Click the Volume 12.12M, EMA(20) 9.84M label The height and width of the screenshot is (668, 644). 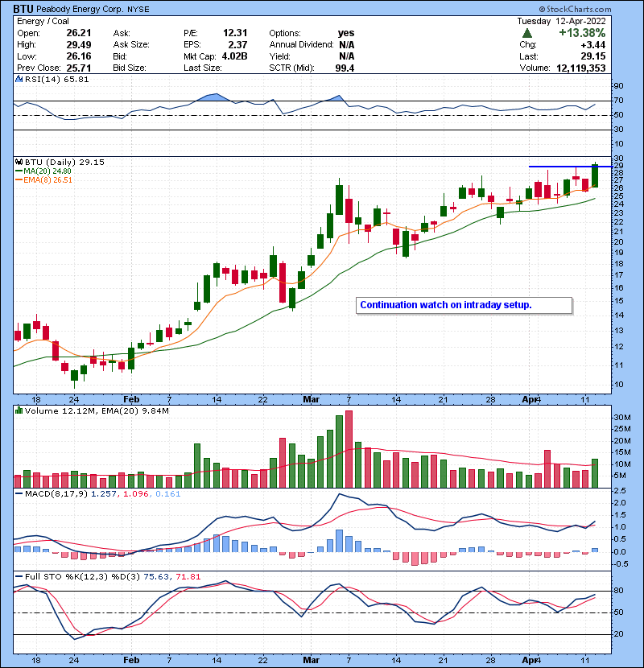coord(97,410)
